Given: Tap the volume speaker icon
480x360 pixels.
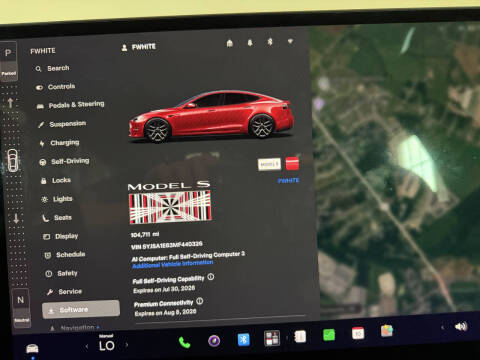Looking at the screenshot, I should tap(461, 326).
